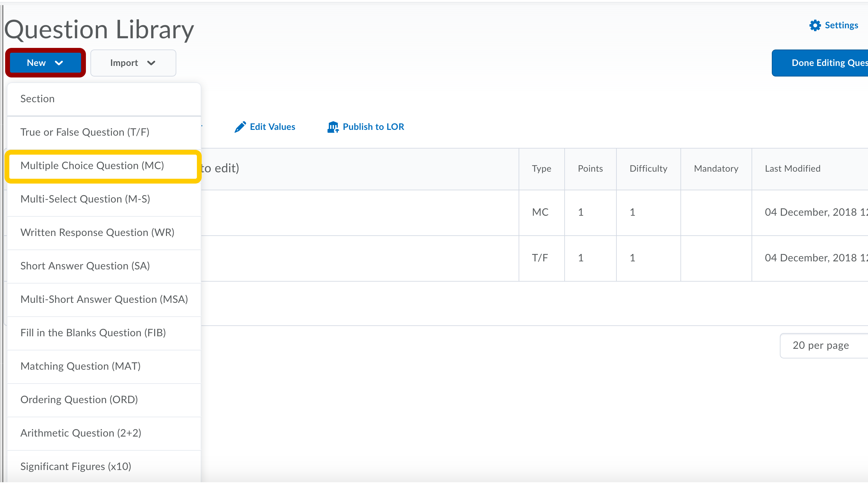Click the Edit Values pencil icon
868x488 pixels.
coord(240,127)
